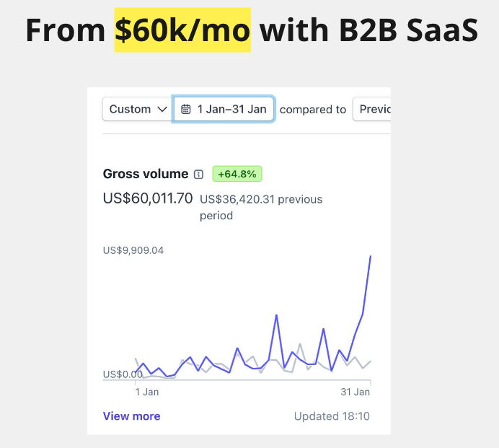499x448 pixels.
Task: Click the +64.8% growth badge
Action: (237, 174)
